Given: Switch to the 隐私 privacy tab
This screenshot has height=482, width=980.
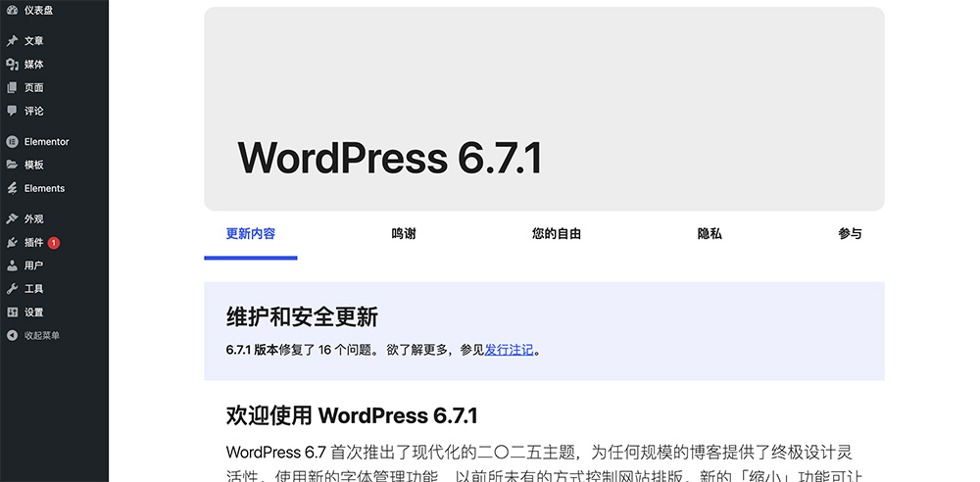Looking at the screenshot, I should tap(710, 234).
